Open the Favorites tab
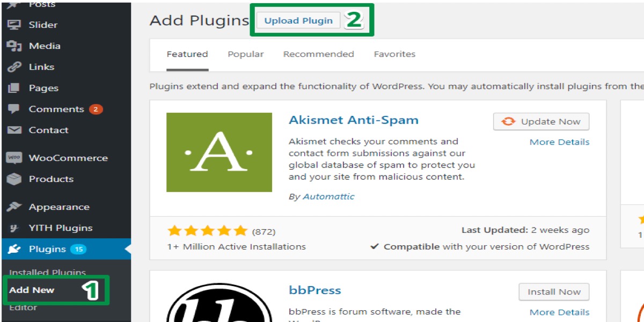Image resolution: width=644 pixels, height=322 pixels. 394,54
